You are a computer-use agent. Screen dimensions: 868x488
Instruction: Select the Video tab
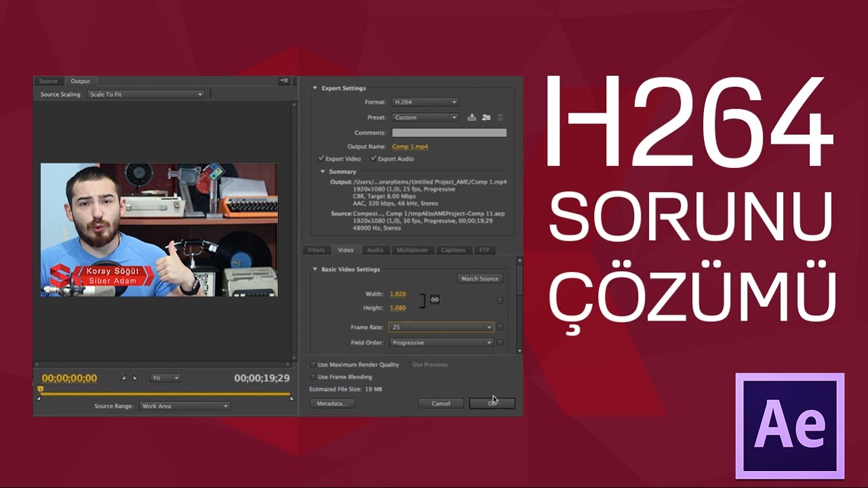pos(346,250)
